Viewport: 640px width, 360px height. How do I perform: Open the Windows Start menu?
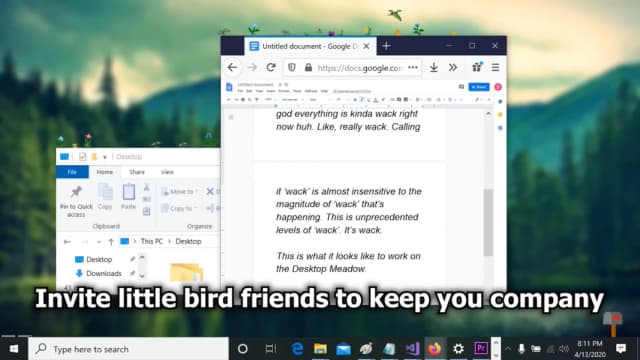pos(14,349)
